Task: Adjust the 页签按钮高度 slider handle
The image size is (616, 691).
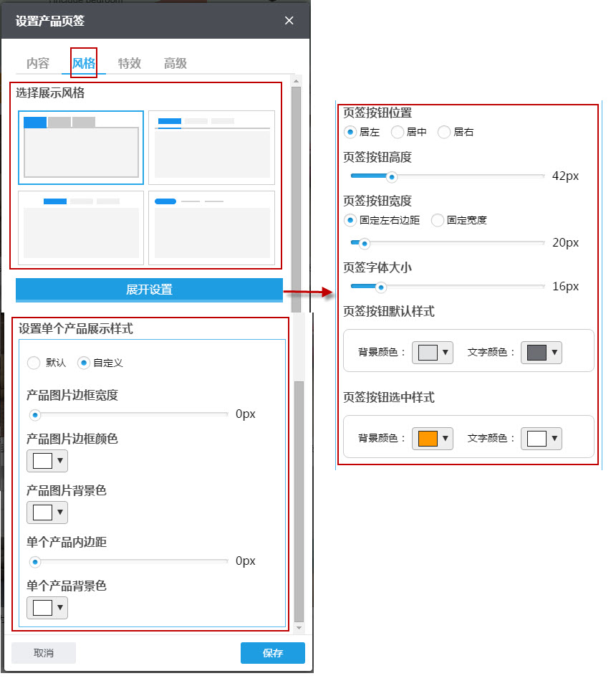Action: (390, 176)
